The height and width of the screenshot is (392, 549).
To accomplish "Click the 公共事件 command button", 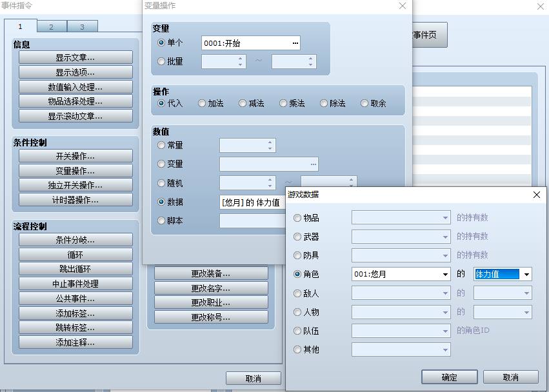I will [75, 299].
